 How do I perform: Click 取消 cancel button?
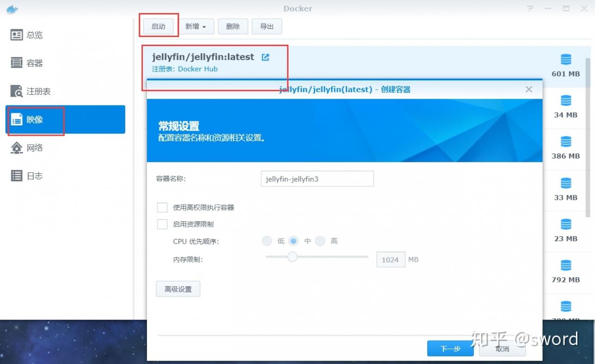[502, 349]
